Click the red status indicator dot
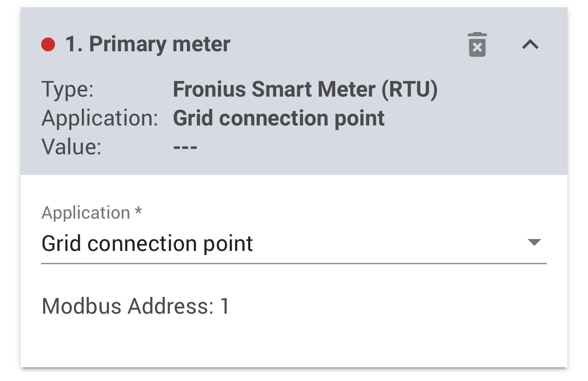 48,44
